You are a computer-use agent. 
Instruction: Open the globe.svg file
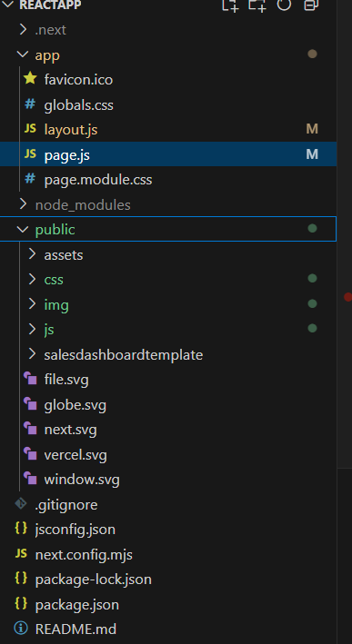(x=75, y=405)
